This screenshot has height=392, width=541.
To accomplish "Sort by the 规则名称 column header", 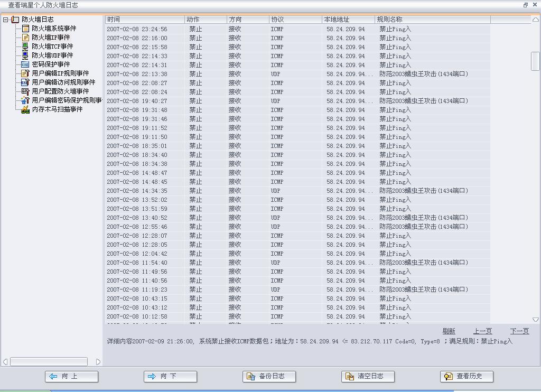I will [433, 20].
